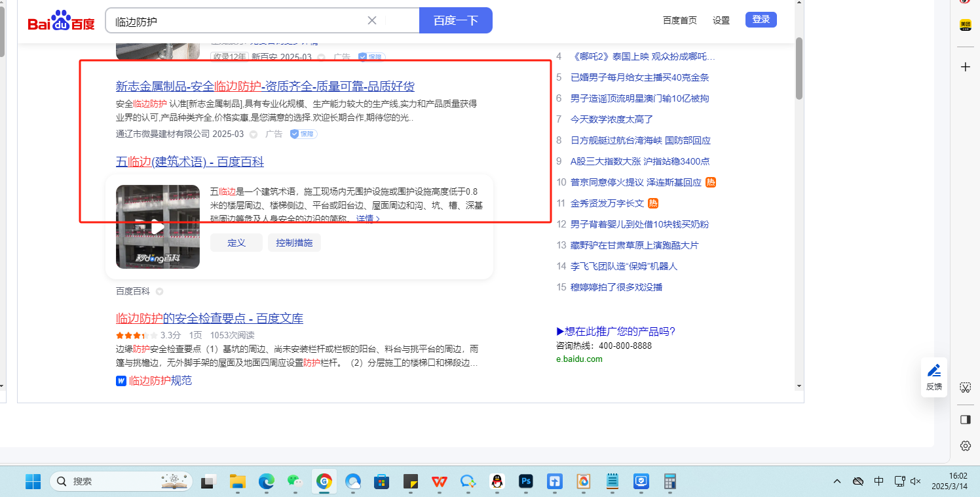
Task: Expand the arrow next to 通辽市微曼建材有限公司 2025-03
Action: (x=254, y=134)
